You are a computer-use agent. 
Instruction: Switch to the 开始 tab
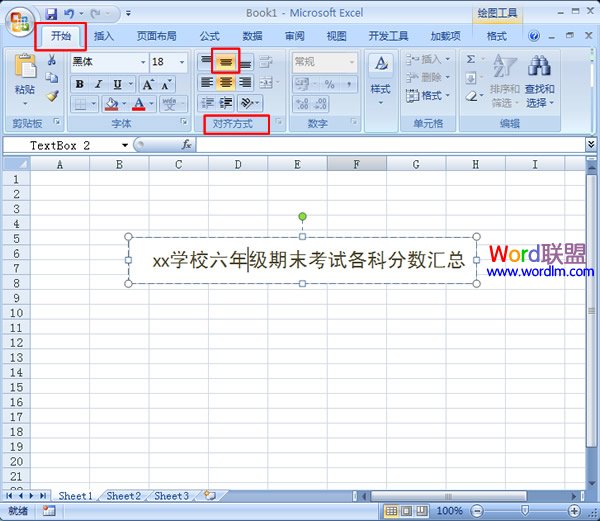(x=61, y=36)
